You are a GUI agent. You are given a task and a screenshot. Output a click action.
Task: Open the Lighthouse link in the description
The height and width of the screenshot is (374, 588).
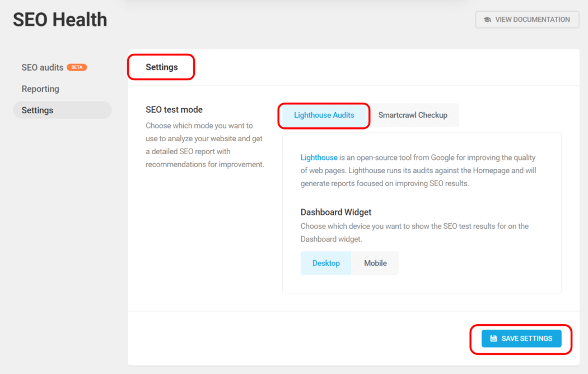pos(319,157)
